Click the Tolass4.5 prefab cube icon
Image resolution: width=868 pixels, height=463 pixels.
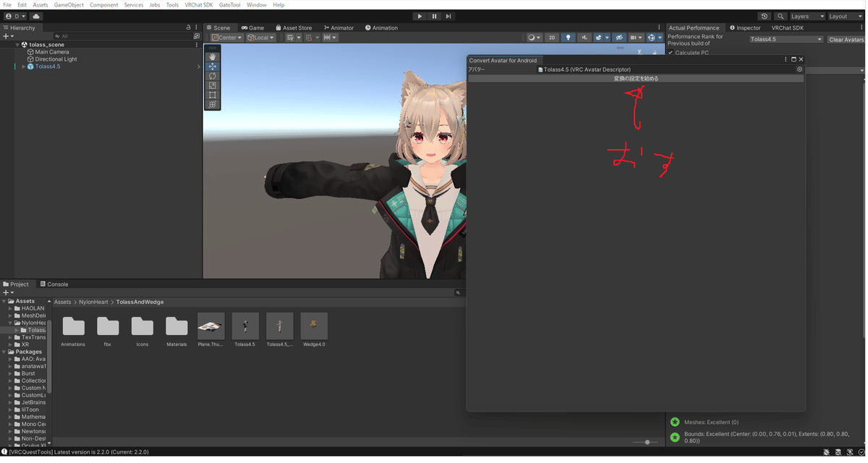coord(30,67)
